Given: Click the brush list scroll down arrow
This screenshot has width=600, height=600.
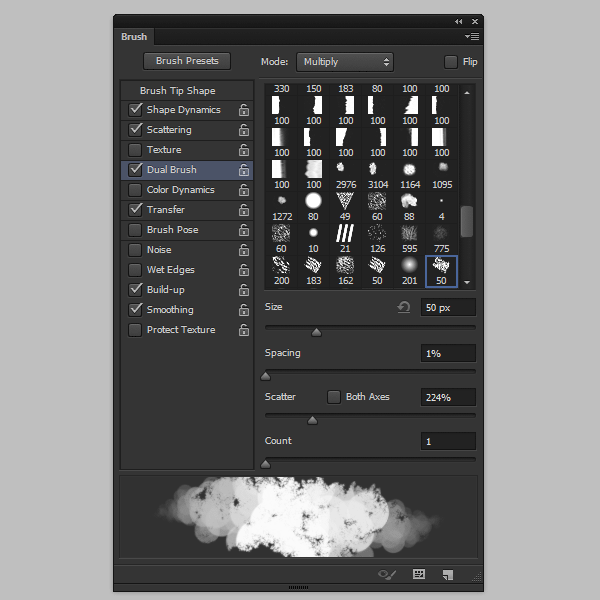Looking at the screenshot, I should tap(467, 283).
